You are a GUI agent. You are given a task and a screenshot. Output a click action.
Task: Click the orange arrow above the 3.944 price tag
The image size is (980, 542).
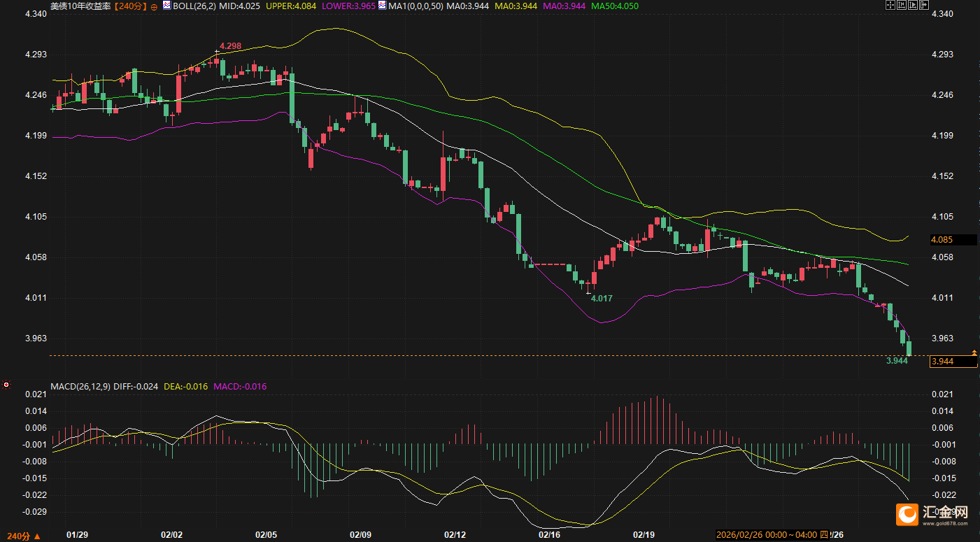click(x=974, y=351)
